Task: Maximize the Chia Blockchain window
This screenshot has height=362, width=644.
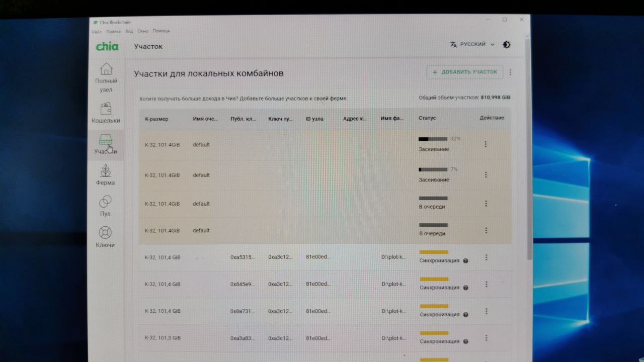Action: pyautogui.click(x=505, y=20)
